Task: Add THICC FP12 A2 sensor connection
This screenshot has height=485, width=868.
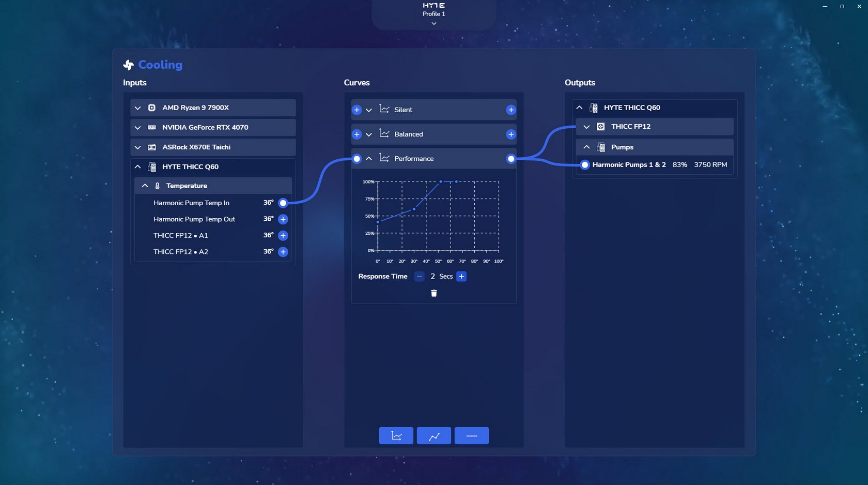Action: tap(283, 252)
